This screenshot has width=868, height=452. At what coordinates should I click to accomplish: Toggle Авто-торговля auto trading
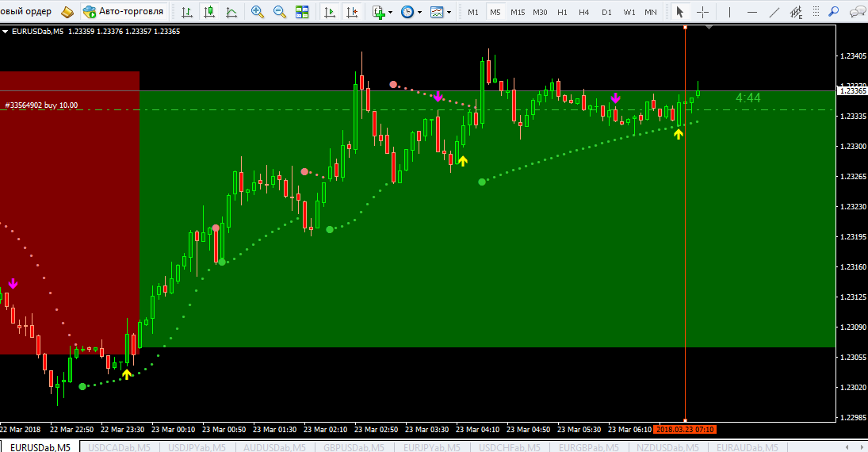(124, 12)
